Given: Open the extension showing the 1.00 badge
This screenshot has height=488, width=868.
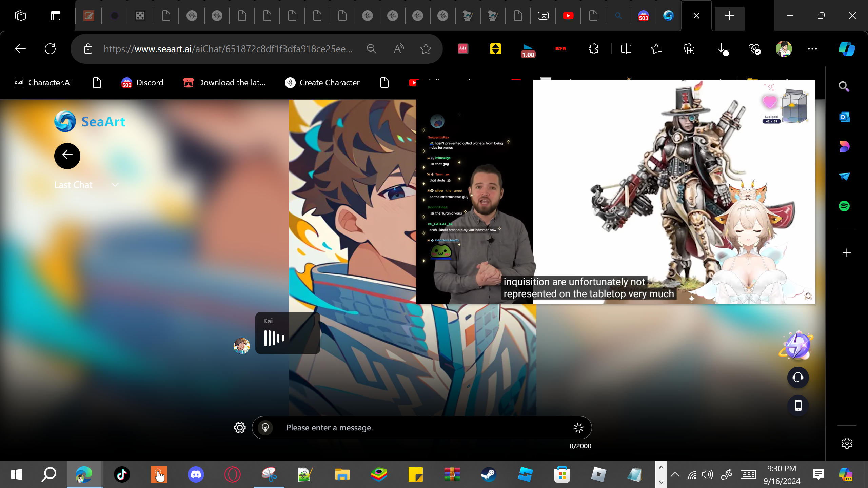Looking at the screenshot, I should coord(528,50).
